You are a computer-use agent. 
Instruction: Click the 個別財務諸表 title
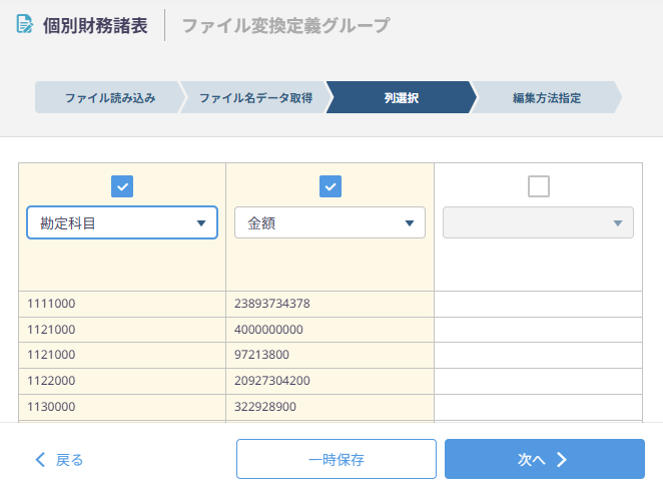pos(95,25)
